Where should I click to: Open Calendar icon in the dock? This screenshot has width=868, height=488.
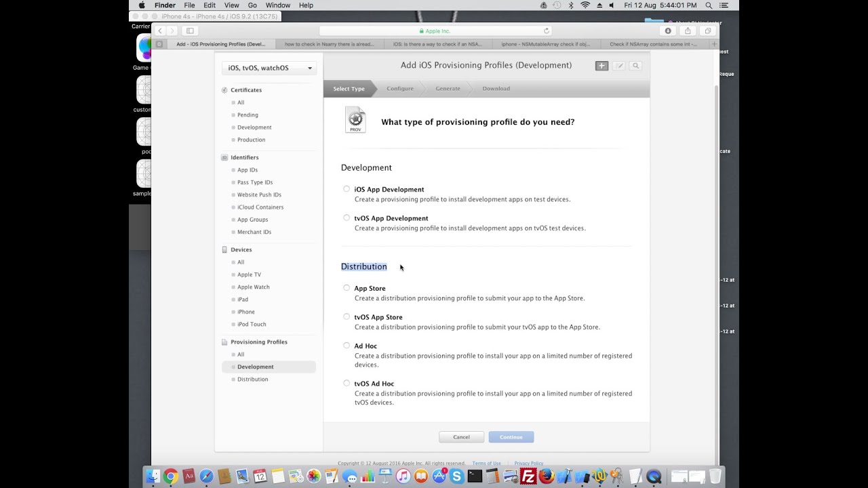(260, 476)
